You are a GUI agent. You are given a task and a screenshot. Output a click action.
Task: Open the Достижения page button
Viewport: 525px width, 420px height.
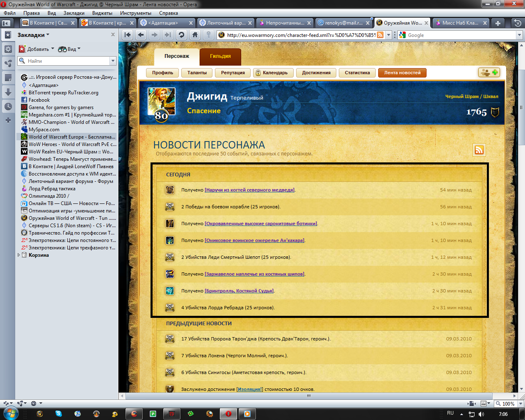click(x=316, y=73)
